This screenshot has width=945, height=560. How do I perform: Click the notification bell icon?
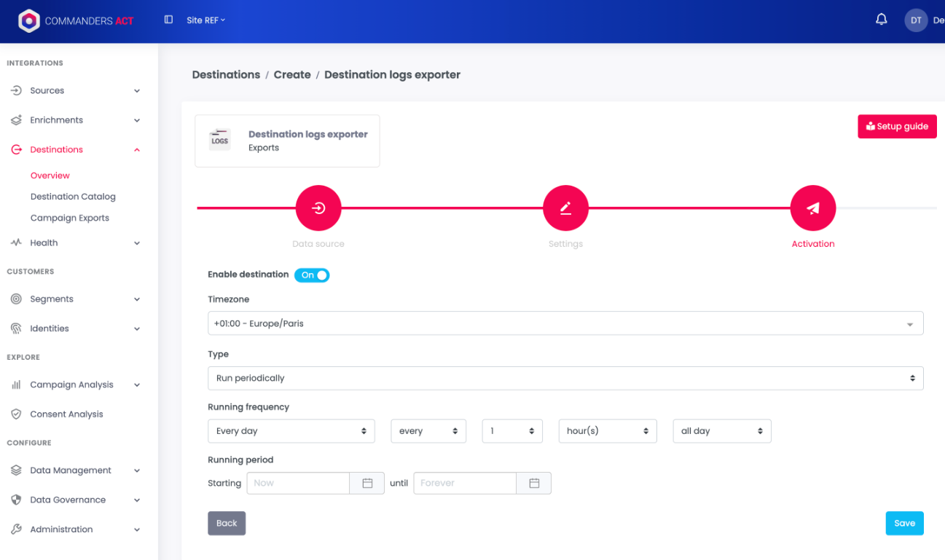click(881, 20)
